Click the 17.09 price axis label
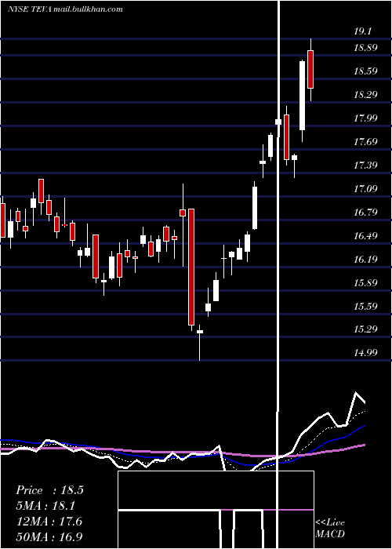392x549 pixels. [x=365, y=189]
